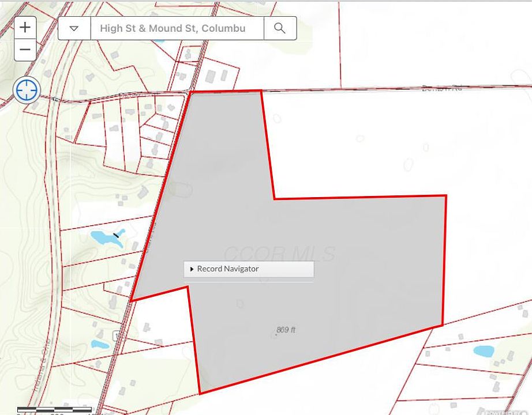Viewport: 532px width, 415px height.
Task: Select the 869 ft elevation label
Action: point(286,330)
